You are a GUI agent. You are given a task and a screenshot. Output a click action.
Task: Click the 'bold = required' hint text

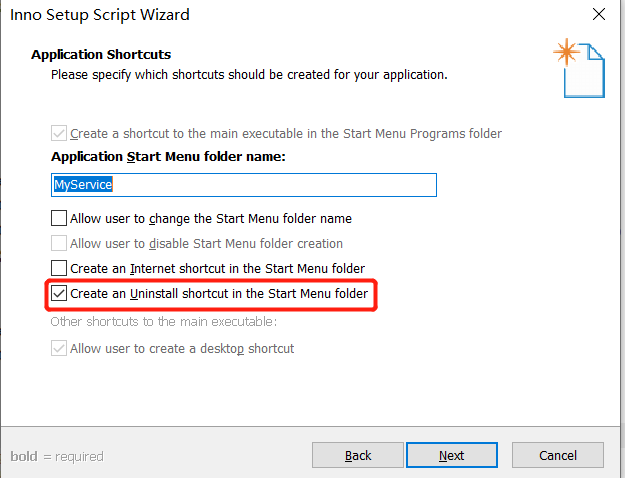[56, 456]
